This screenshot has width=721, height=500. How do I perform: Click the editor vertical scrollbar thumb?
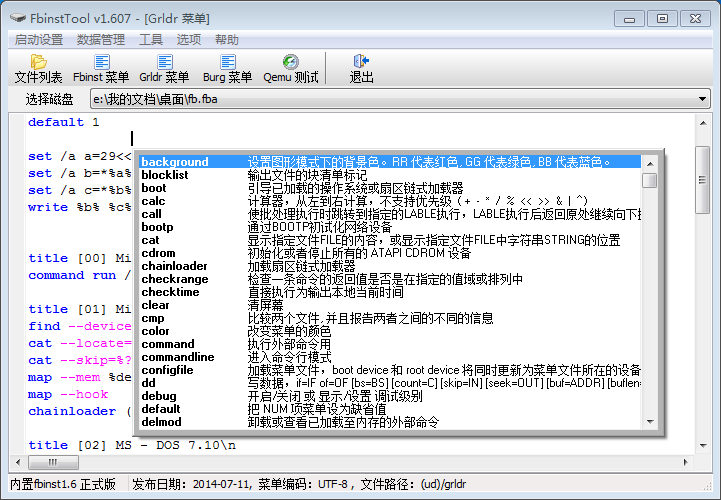tap(703, 180)
